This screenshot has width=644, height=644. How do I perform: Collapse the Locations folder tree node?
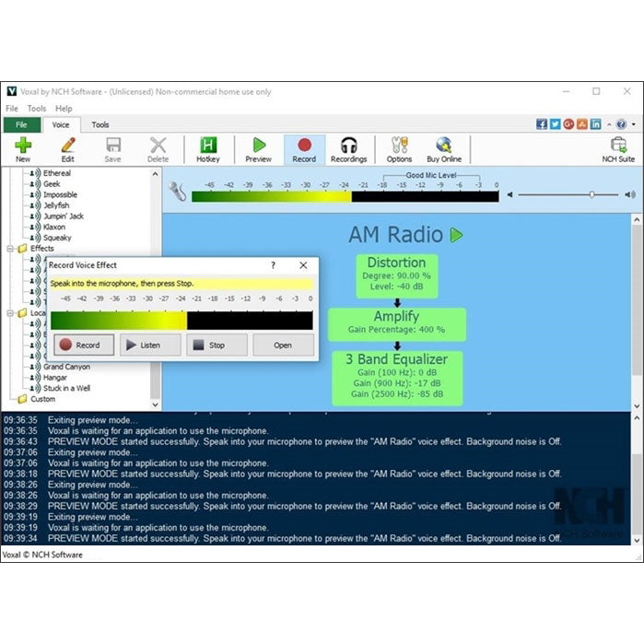pyautogui.click(x=11, y=313)
